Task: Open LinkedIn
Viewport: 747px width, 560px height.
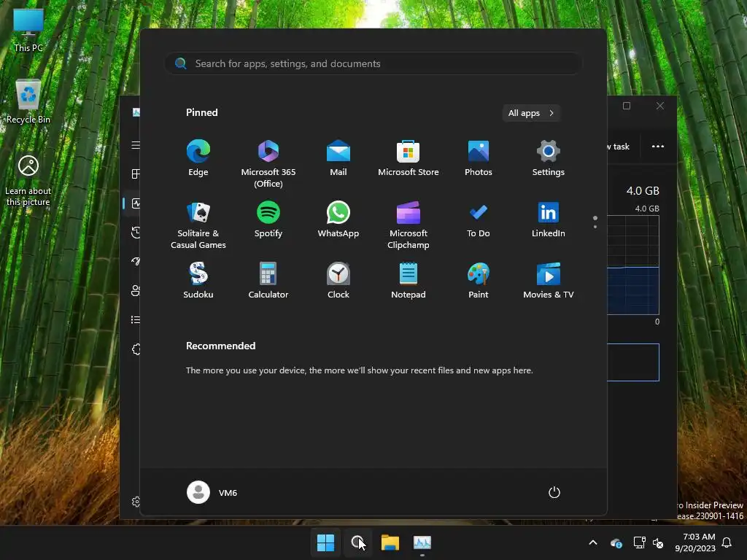Action: click(x=549, y=219)
